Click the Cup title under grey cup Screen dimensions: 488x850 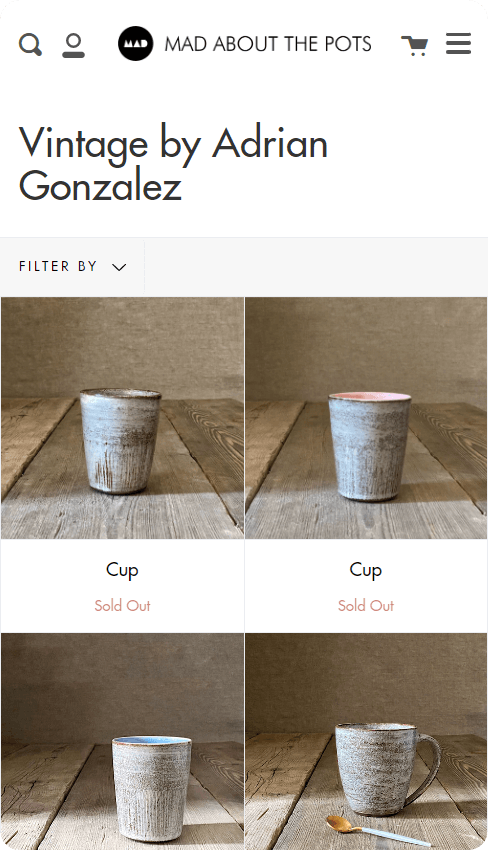tap(123, 570)
